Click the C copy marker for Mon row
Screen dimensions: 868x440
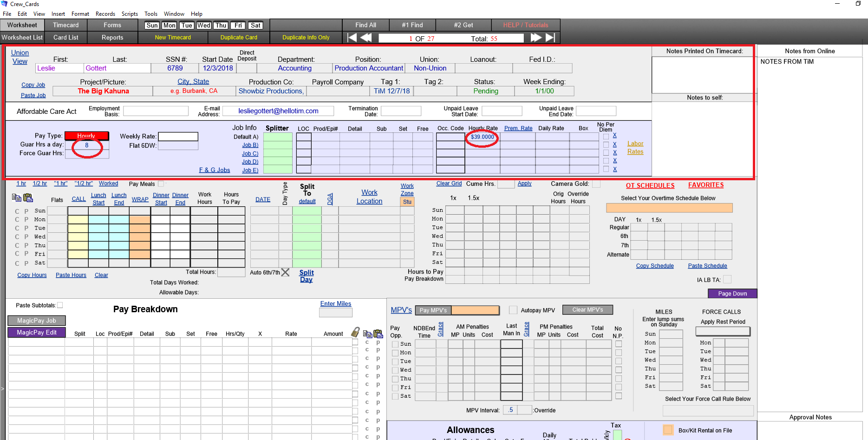click(x=17, y=219)
